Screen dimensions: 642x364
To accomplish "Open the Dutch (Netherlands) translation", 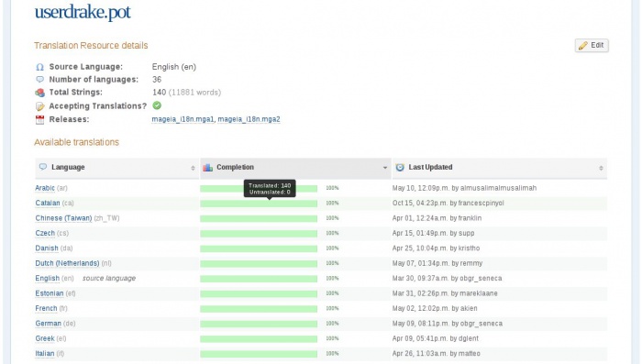I will 67,263.
